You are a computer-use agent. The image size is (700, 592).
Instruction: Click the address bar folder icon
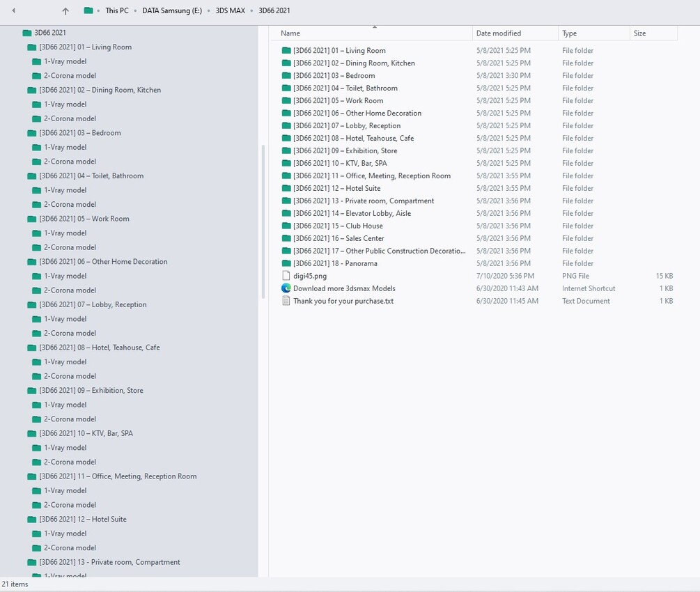pyautogui.click(x=89, y=10)
